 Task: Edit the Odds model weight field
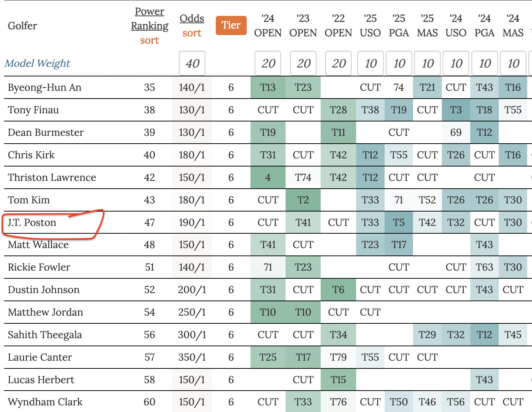pyautogui.click(x=192, y=63)
